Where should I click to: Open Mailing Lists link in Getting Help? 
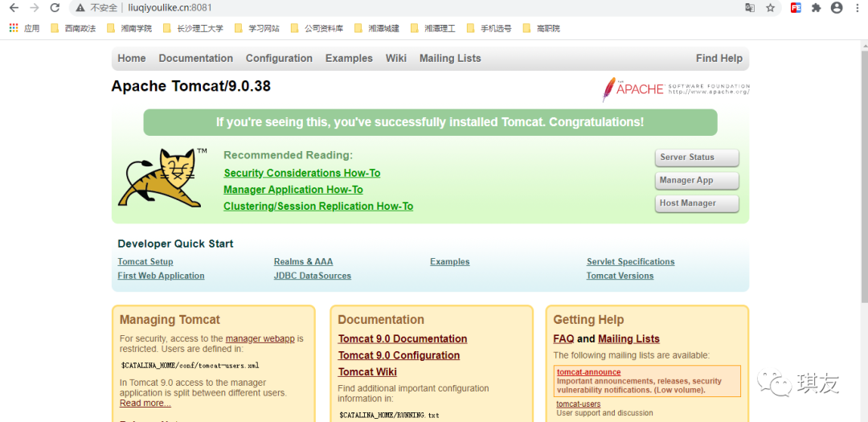[x=628, y=339]
